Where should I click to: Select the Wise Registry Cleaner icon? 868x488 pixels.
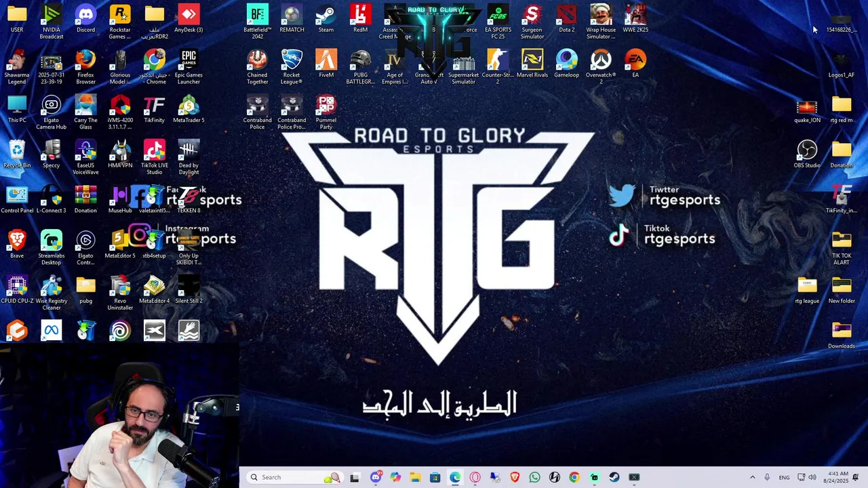52,292
